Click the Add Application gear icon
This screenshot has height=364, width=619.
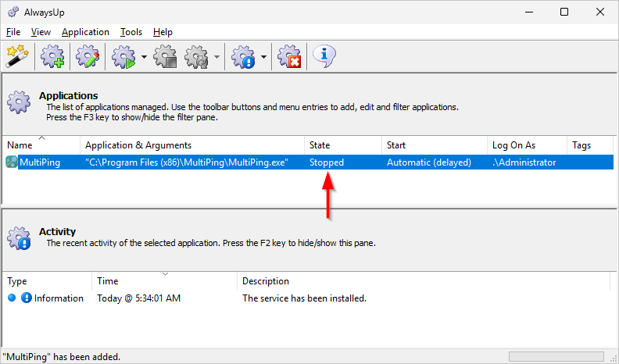coord(53,57)
